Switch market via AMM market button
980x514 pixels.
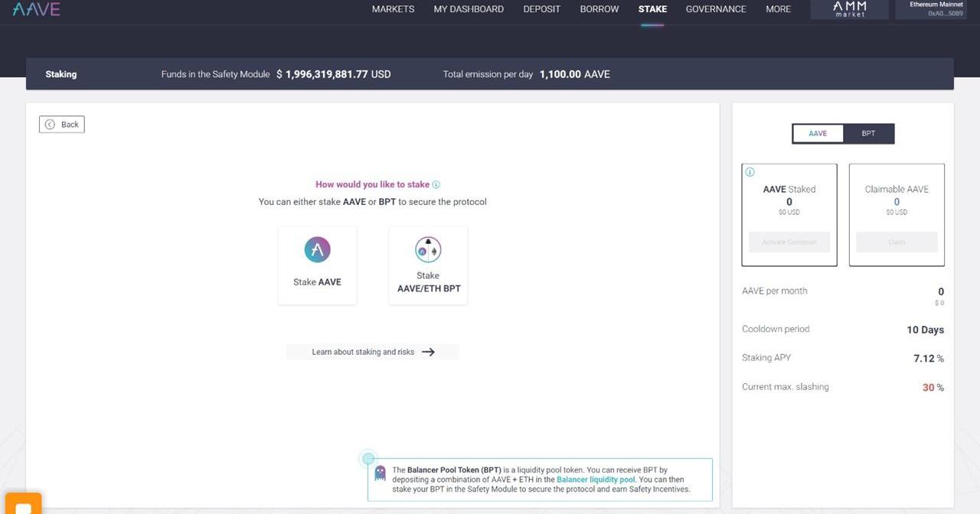849,9
